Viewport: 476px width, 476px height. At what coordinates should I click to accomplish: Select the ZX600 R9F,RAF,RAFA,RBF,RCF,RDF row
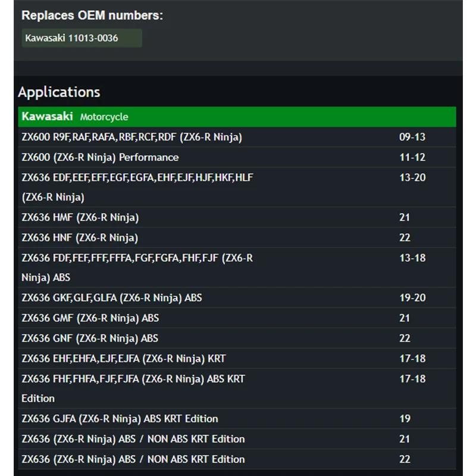tap(237, 137)
